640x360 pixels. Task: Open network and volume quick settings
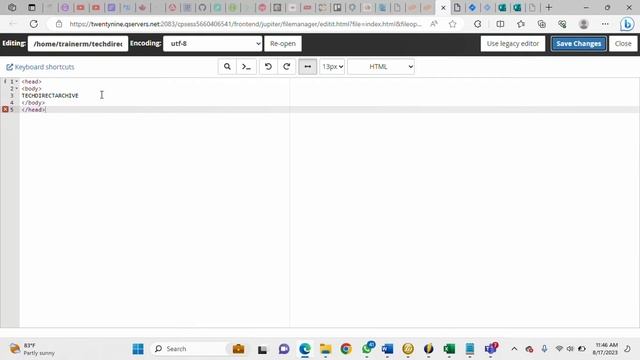570,349
